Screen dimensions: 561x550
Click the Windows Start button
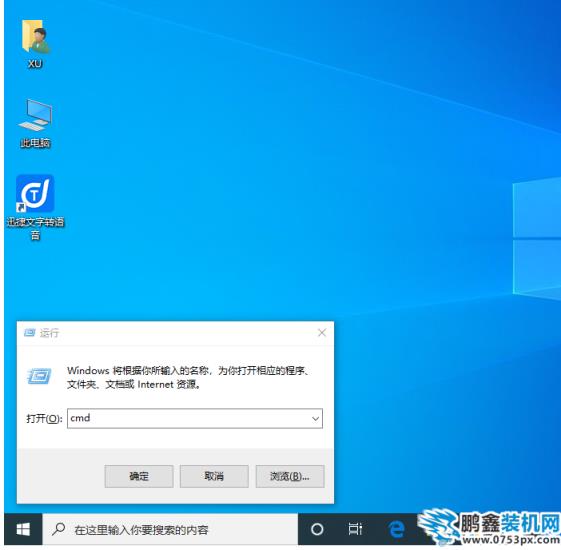[x=23, y=529]
